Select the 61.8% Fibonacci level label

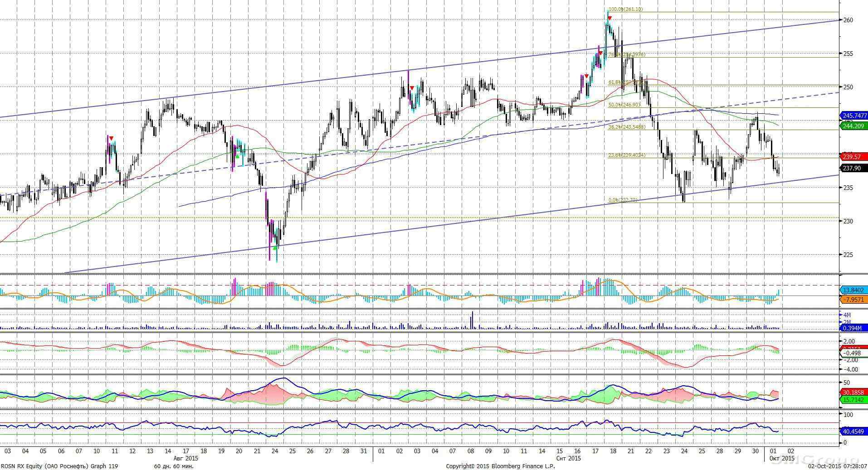627,82
